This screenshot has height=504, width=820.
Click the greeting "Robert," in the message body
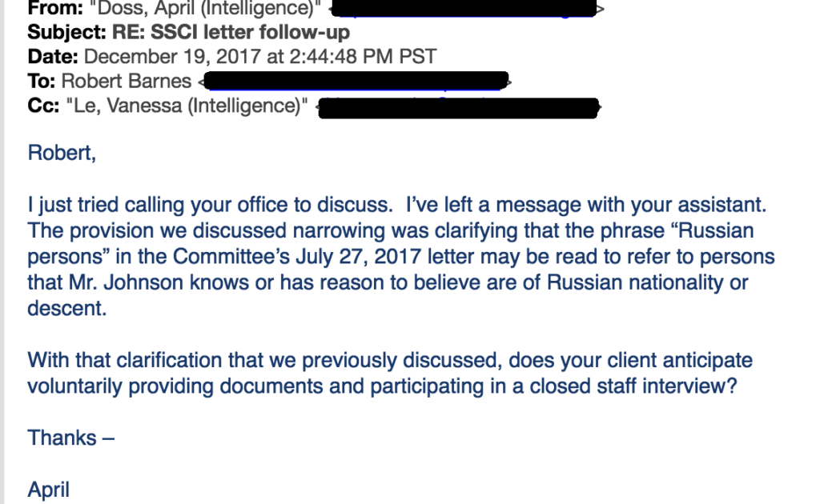click(62, 153)
